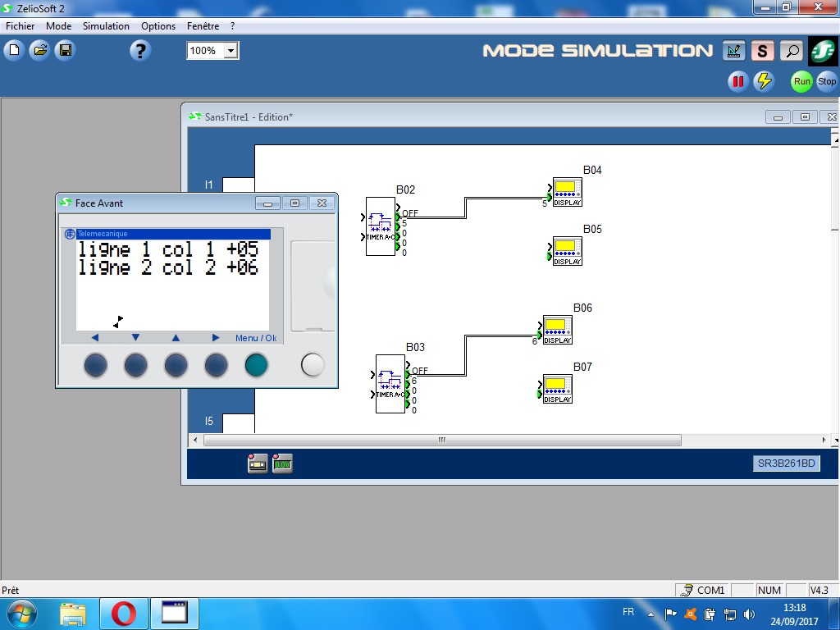
Task: Click the SR3B261BD module label
Action: 786,463
